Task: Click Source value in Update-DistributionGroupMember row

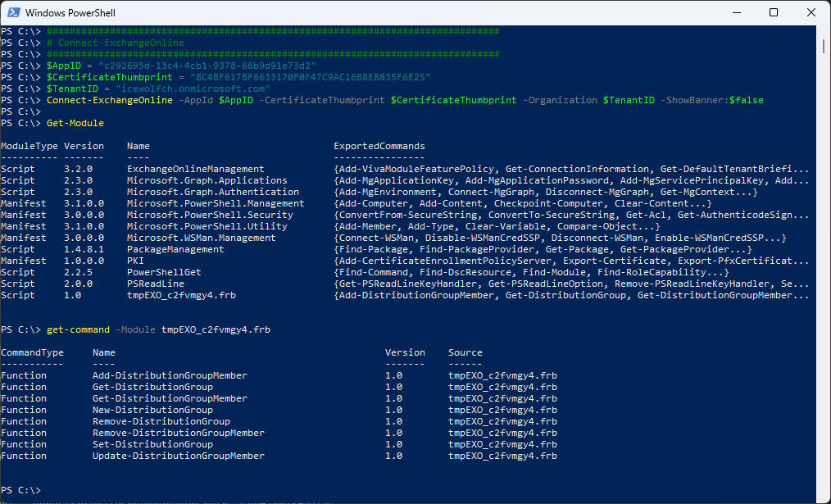Action: [502, 456]
